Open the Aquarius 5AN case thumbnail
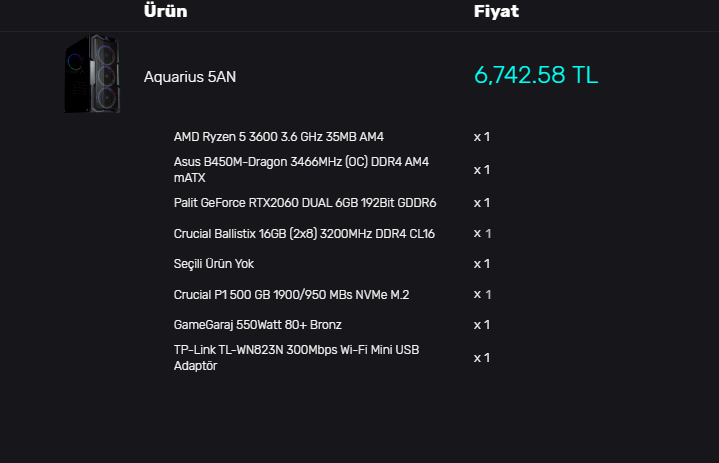The image size is (719, 463). point(92,74)
